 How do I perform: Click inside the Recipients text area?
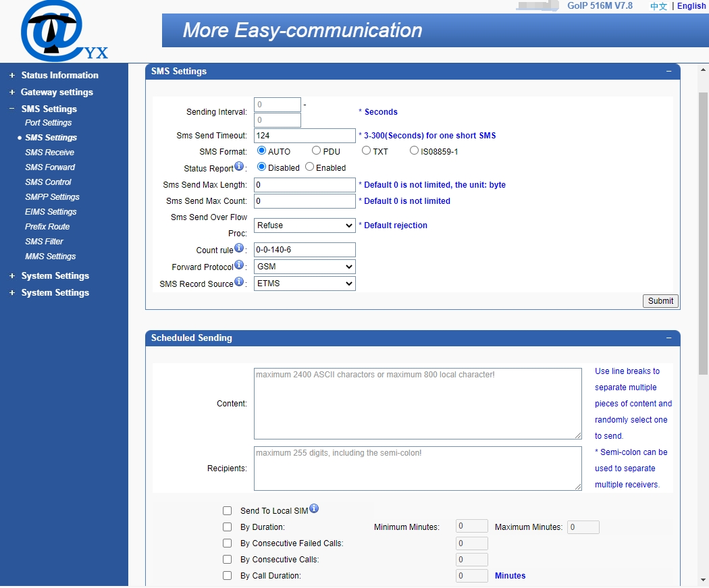[417, 468]
